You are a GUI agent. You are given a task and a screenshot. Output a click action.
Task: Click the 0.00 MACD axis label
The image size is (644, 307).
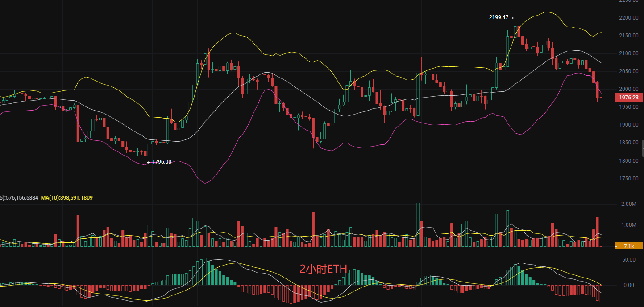coord(628,285)
